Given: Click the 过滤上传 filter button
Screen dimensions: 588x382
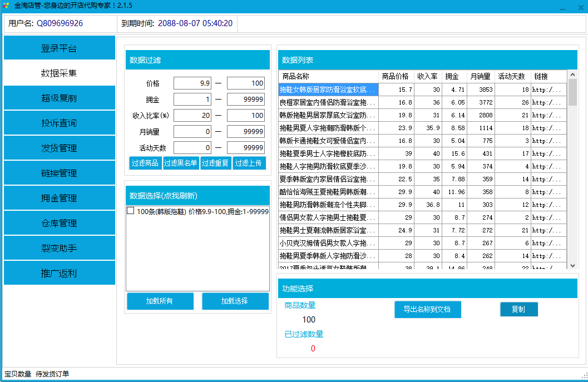Looking at the screenshot, I should pyautogui.click(x=249, y=164).
